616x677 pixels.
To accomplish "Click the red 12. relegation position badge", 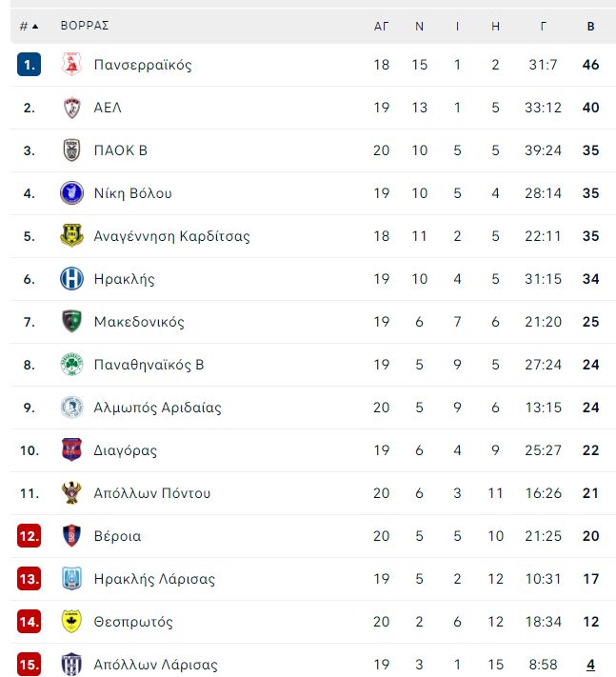I will [29, 536].
